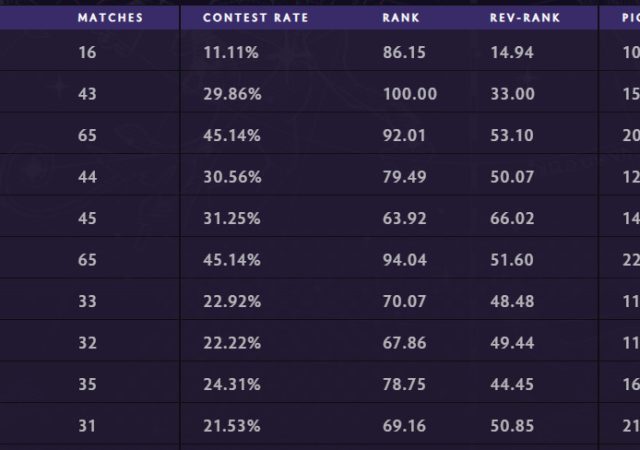Select the 53.10 rev-rank value
Screen dimensions: 640x450
click(512, 135)
